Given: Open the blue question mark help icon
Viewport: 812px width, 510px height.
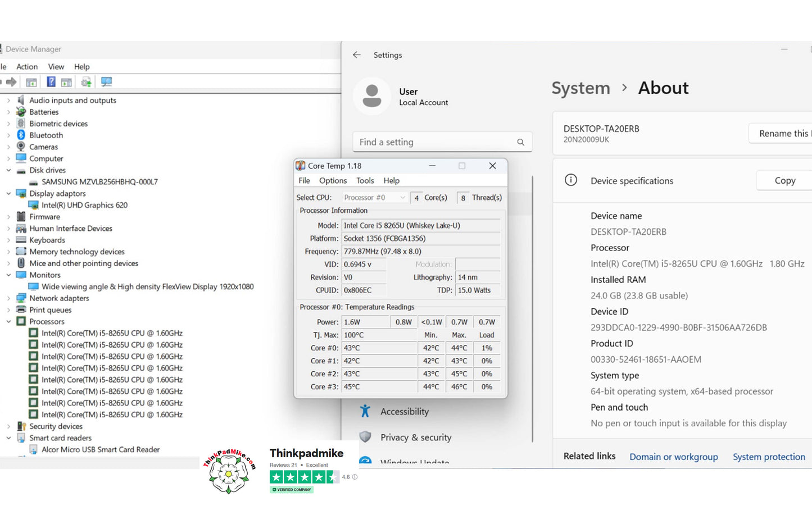Looking at the screenshot, I should (x=51, y=82).
